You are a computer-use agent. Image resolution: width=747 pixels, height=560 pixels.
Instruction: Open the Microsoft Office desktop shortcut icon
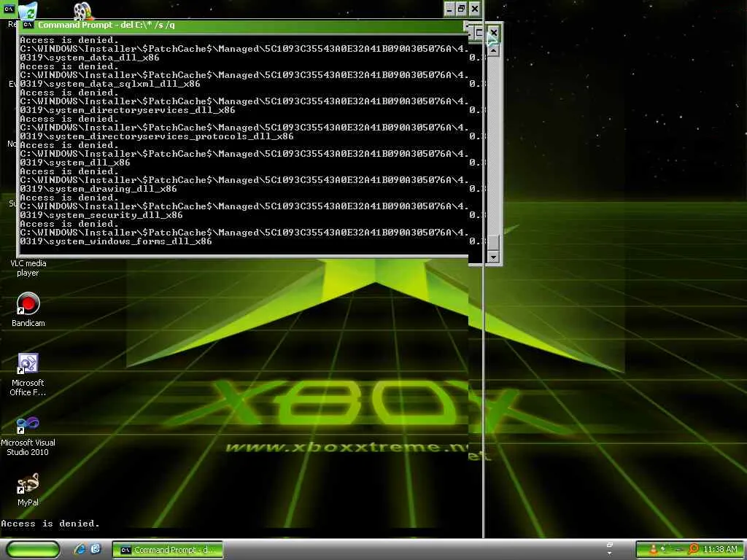28,364
